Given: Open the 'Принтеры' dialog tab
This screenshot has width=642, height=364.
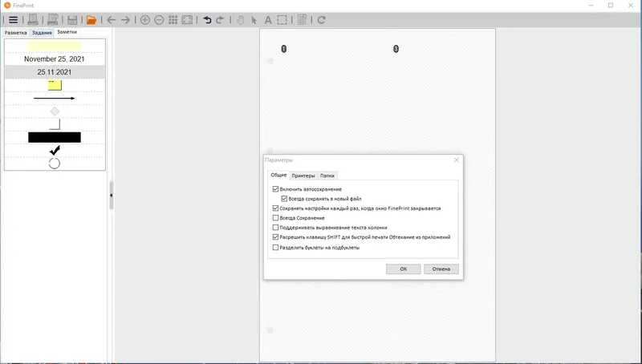Looking at the screenshot, I should (x=303, y=176).
